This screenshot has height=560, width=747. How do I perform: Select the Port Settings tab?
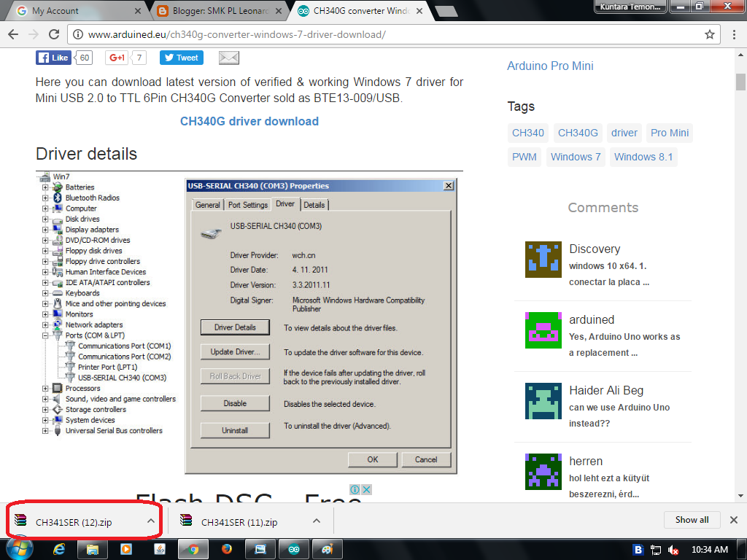(x=248, y=205)
